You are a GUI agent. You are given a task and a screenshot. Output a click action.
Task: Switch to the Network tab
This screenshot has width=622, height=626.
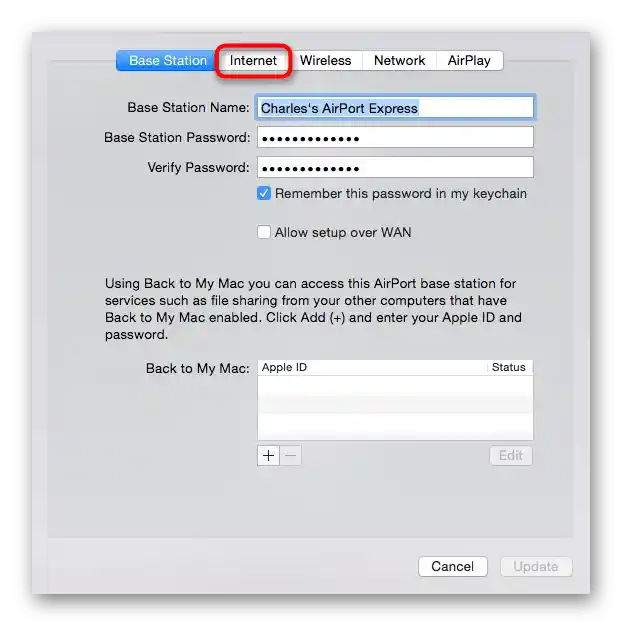coord(399,61)
